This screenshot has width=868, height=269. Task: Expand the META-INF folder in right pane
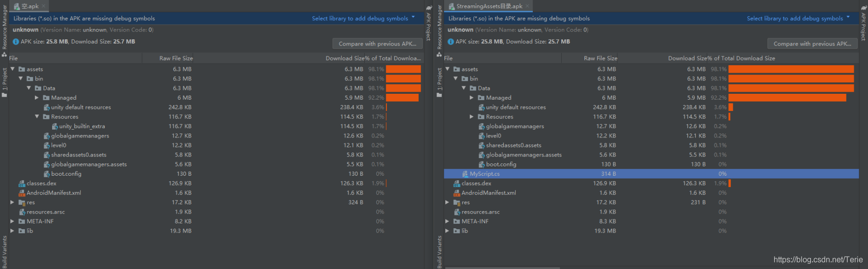(x=447, y=221)
